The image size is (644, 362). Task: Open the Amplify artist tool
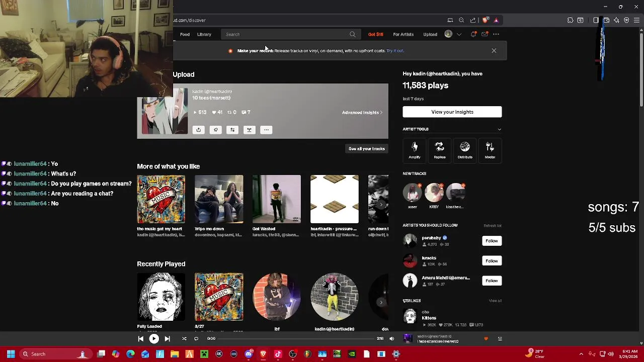(415, 150)
